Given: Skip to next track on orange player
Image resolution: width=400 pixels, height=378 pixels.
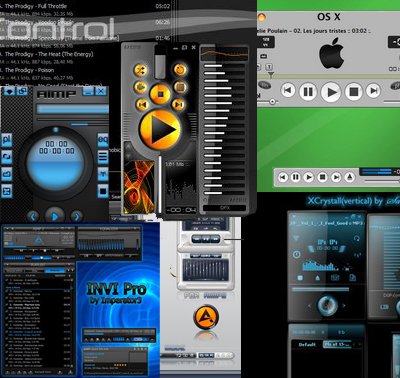Looking at the screenshot, I should click(178, 105).
